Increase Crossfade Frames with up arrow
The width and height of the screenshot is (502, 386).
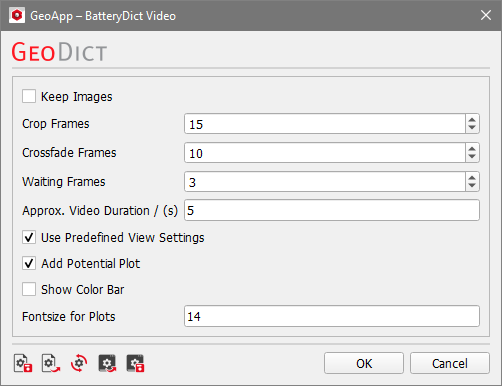pos(472,149)
